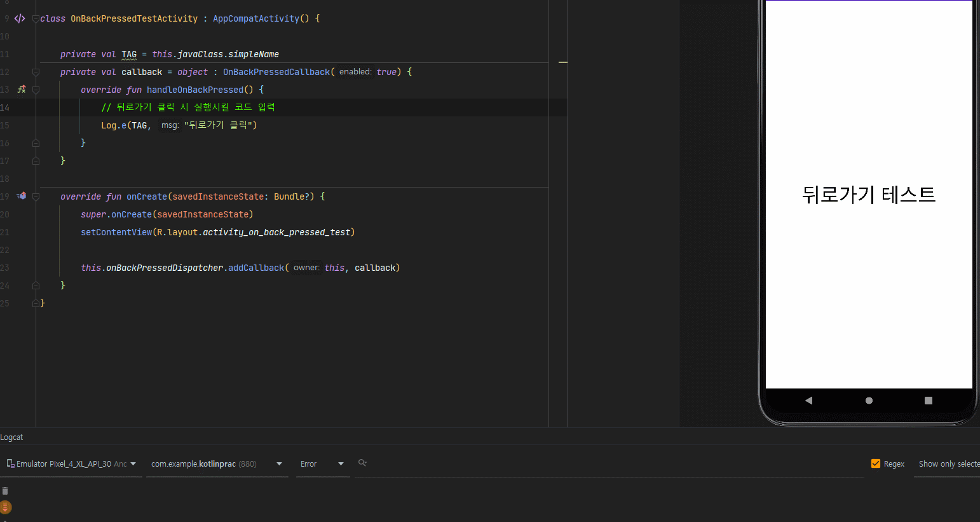
Task: Click the green Korean comment line
Action: pos(188,107)
